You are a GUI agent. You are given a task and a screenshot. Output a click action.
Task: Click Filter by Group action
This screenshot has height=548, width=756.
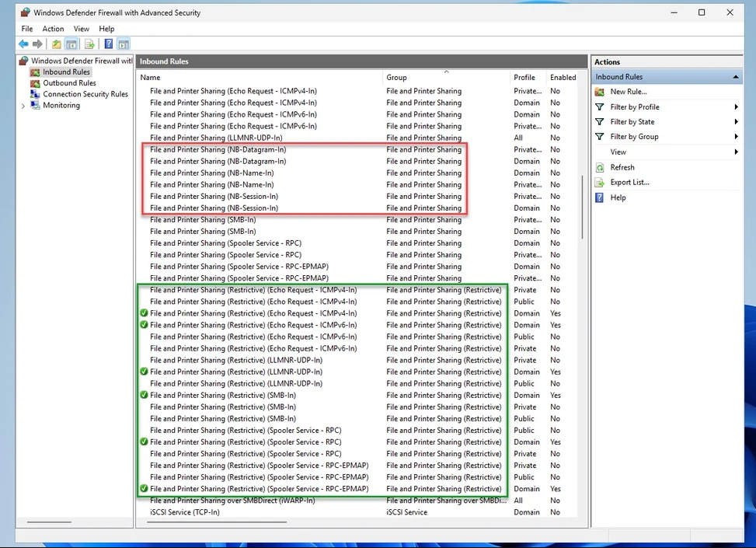point(634,137)
